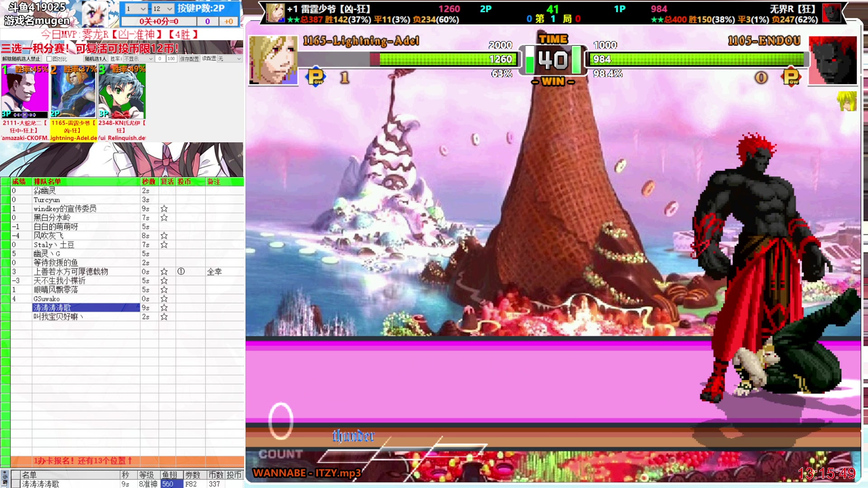The image size is (868, 488).
Task: Click 随机选1人 button
Action: [x=95, y=59]
